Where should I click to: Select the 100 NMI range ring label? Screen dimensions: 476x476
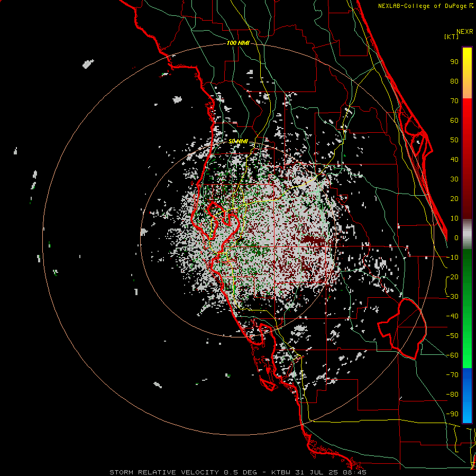pyautogui.click(x=238, y=43)
